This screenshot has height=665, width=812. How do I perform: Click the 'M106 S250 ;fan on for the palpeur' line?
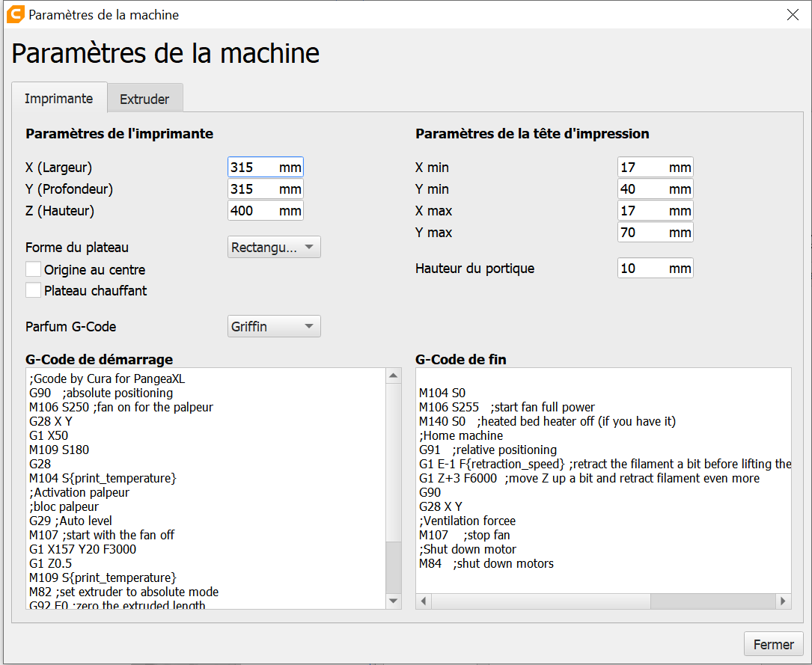point(121,407)
